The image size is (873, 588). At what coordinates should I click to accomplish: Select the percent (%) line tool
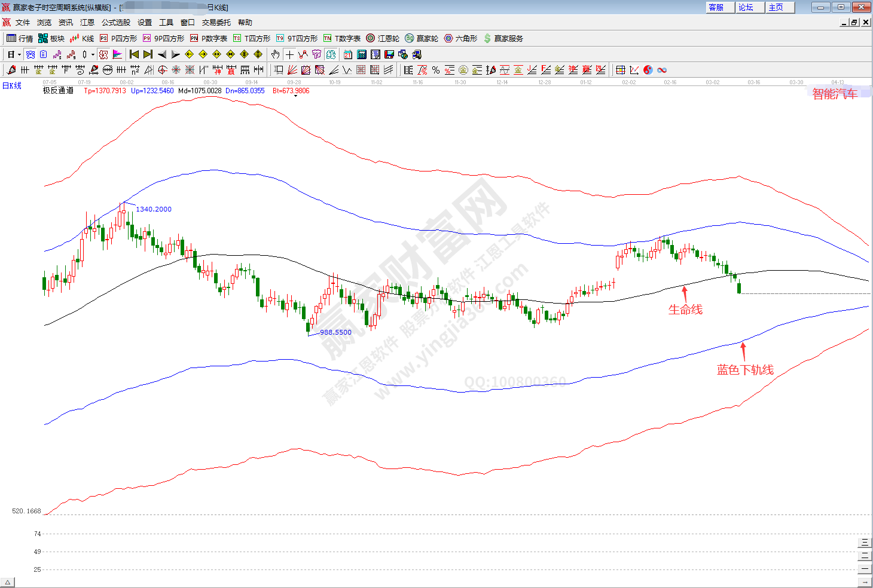[436, 70]
